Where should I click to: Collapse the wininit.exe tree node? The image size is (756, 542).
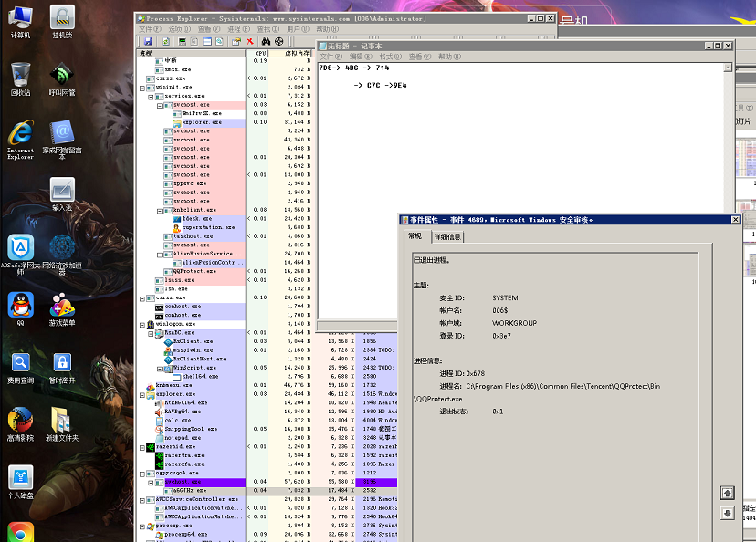[x=142, y=88]
